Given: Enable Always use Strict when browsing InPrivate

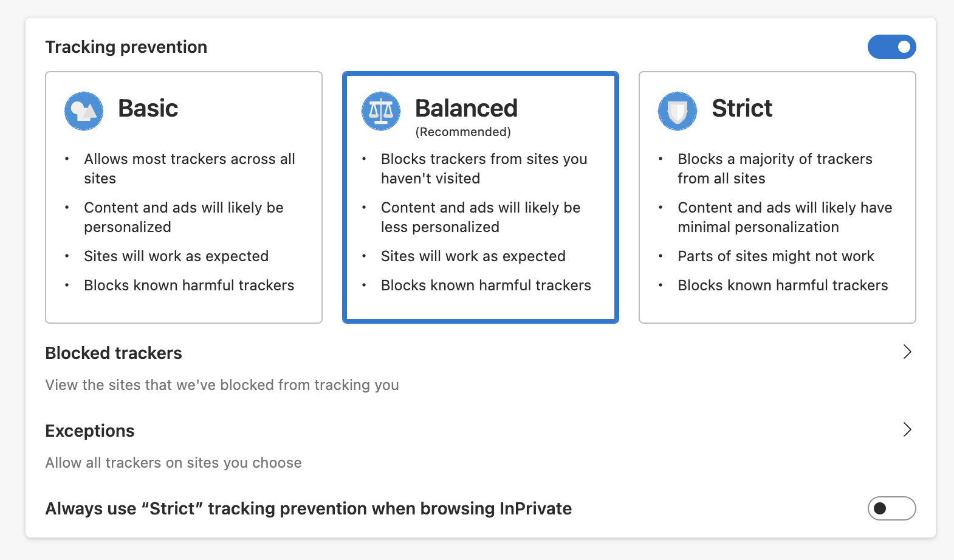Looking at the screenshot, I should [891, 508].
